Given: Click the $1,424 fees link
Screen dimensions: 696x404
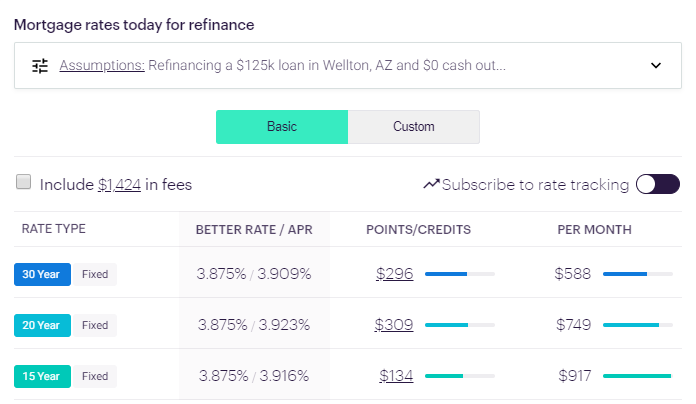Looking at the screenshot, I should (x=119, y=184).
